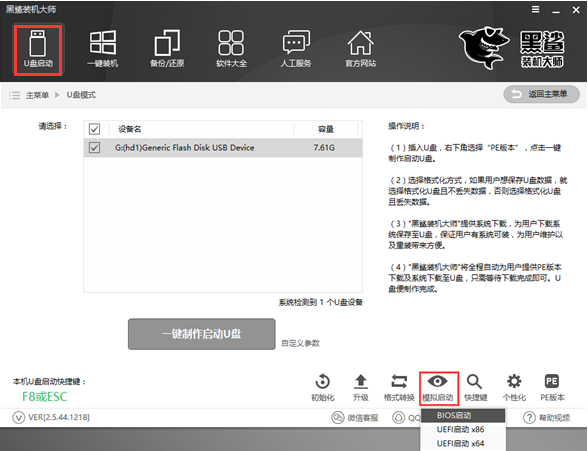Click the 升级 upgrade arrow icon

[x=361, y=388]
